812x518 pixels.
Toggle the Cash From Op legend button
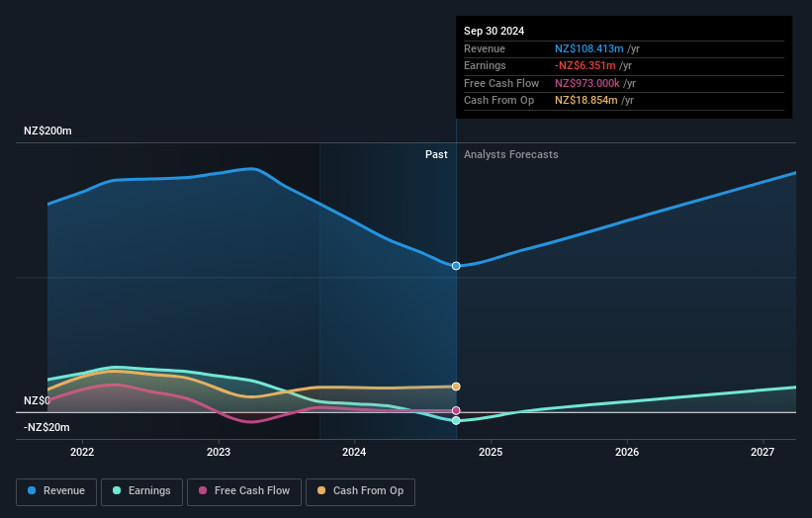[360, 491]
